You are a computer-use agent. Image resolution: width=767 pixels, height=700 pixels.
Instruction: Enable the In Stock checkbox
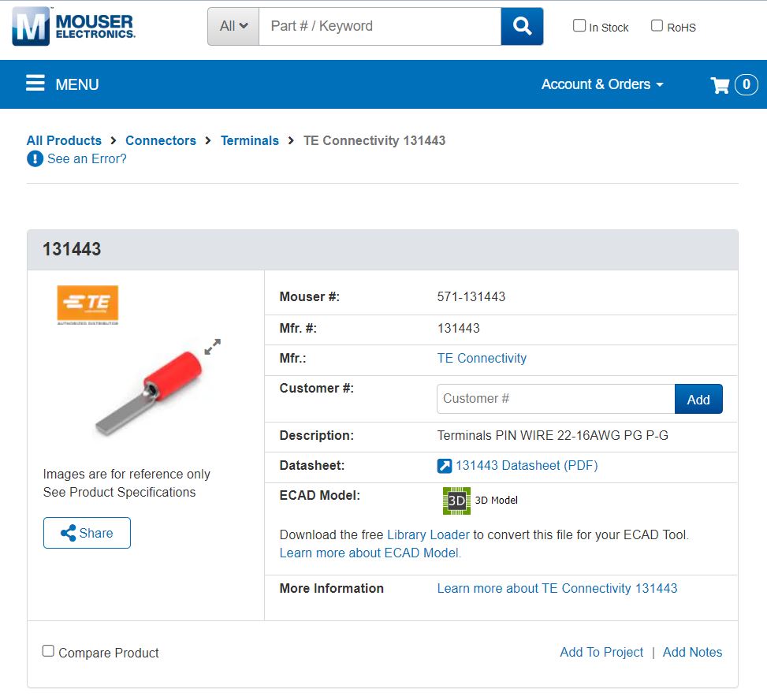[x=579, y=25]
